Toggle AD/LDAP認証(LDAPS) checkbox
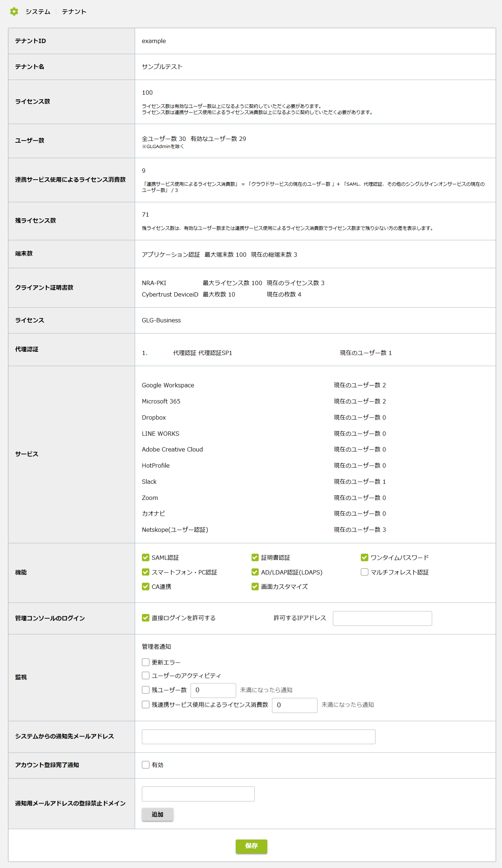This screenshot has height=868, width=502. pos(255,572)
